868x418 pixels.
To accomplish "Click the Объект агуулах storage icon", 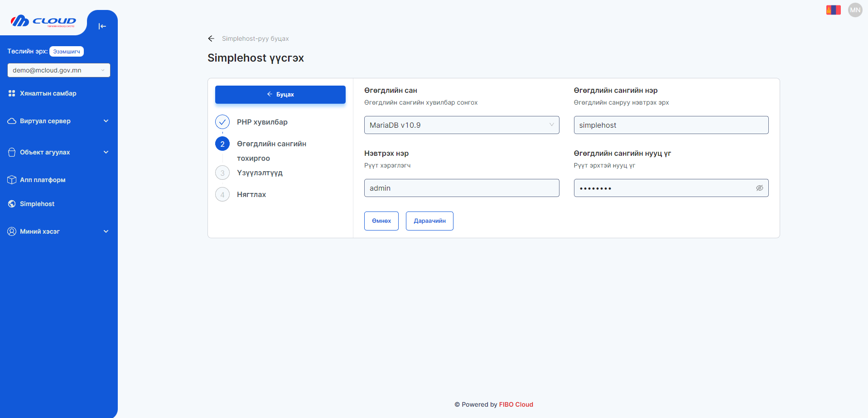I will click(x=11, y=152).
